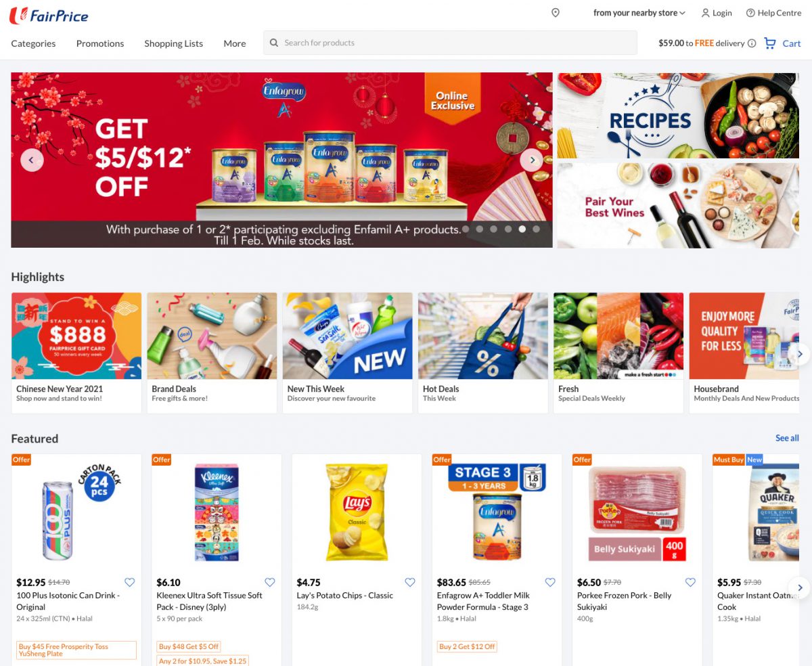Screen dimensions: 812x666
Task: Open the shopping cart icon
Action: 769,43
